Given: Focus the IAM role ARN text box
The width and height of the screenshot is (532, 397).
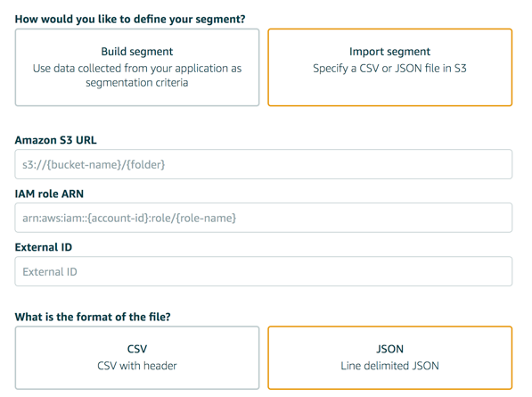Looking at the screenshot, I should click(x=263, y=218).
